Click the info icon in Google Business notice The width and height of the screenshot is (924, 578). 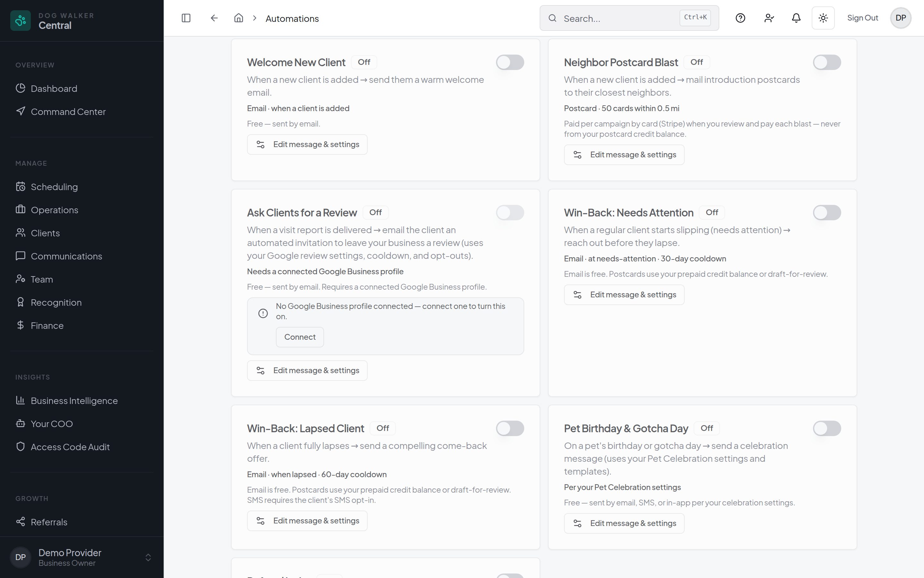(x=263, y=313)
